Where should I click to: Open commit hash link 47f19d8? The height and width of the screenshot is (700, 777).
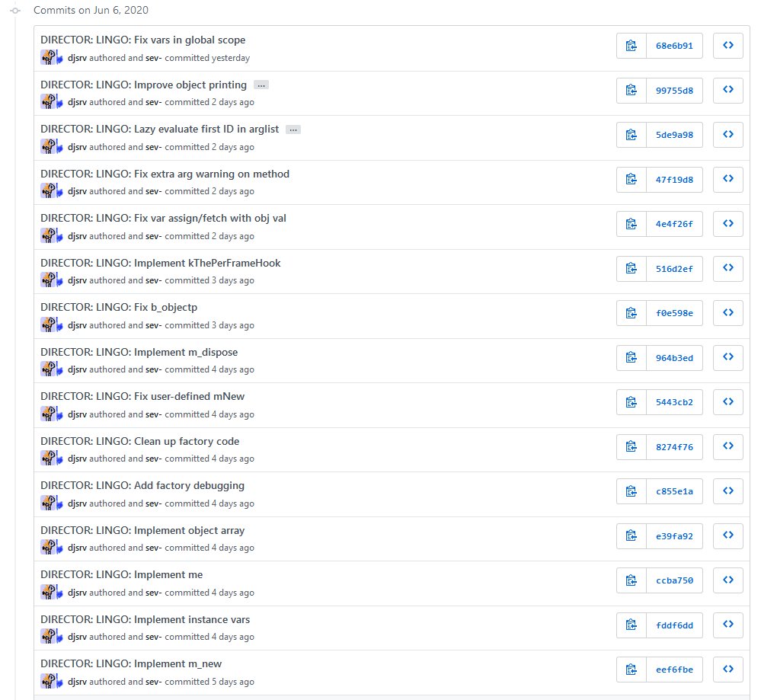(x=674, y=179)
